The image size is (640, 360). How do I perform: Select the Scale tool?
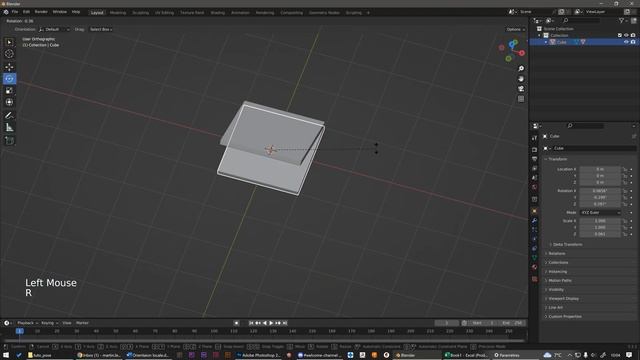(9, 91)
